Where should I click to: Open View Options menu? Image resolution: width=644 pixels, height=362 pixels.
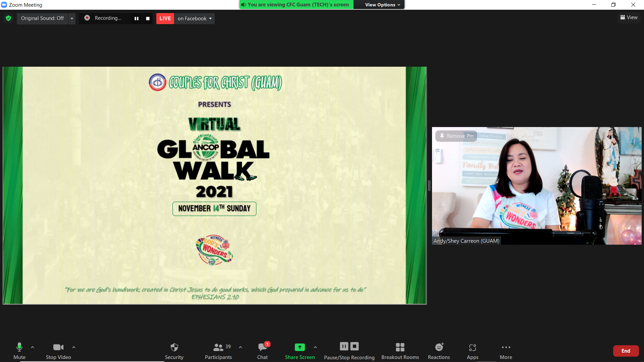coord(382,5)
